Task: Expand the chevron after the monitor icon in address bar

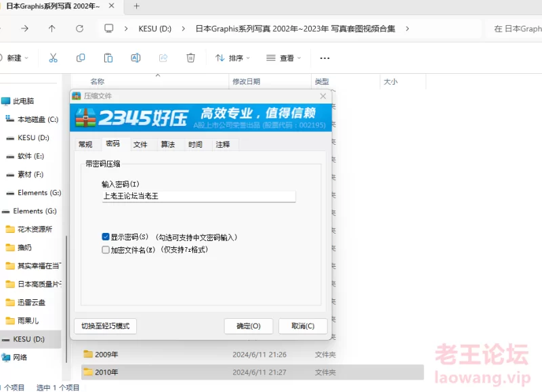Action: (x=126, y=28)
